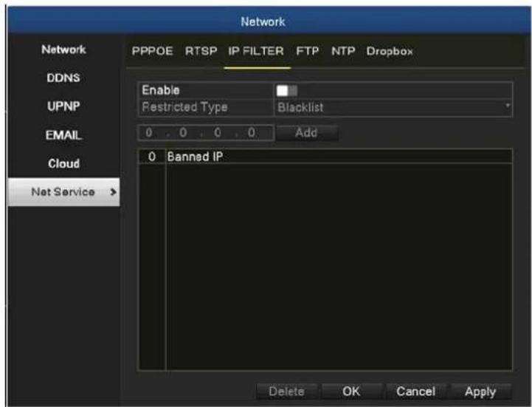Open EMAIL configuration
The width and height of the screenshot is (532, 407).
(63, 135)
